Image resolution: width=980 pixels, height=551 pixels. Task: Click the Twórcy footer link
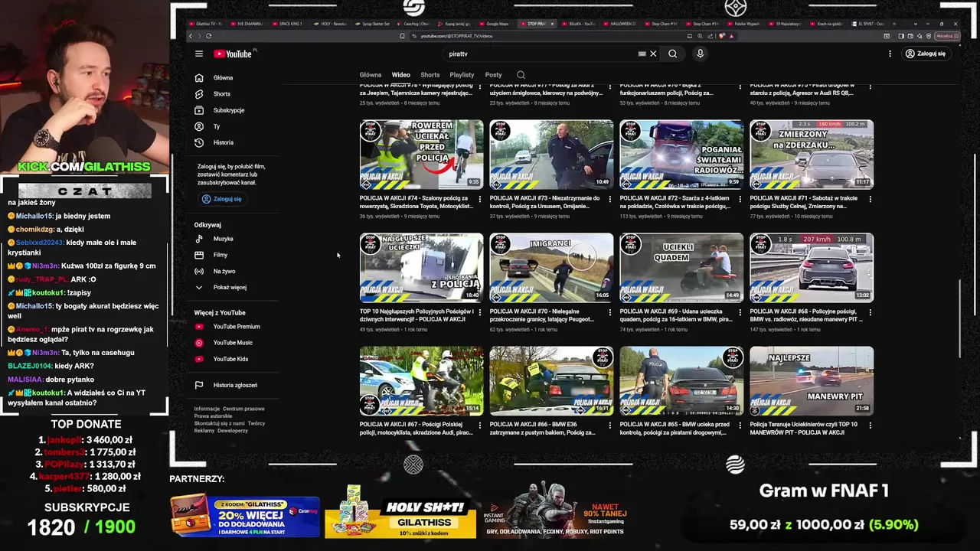[256, 423]
